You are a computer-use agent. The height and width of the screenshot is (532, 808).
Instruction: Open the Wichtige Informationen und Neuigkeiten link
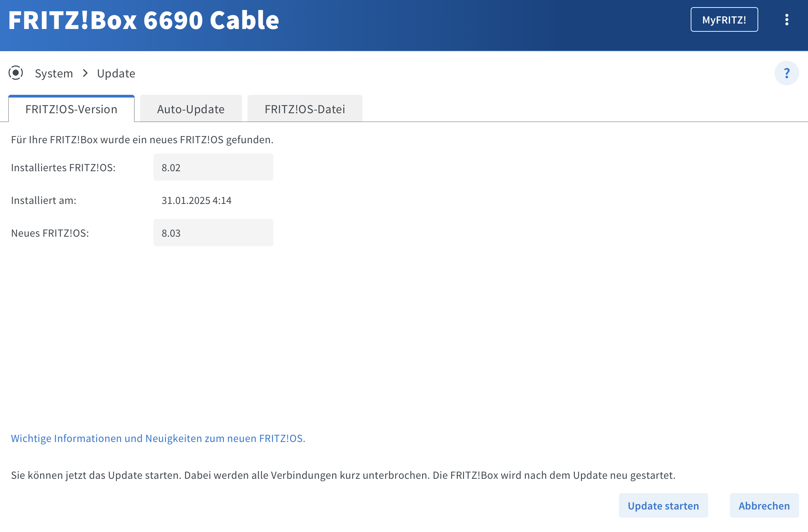(158, 438)
